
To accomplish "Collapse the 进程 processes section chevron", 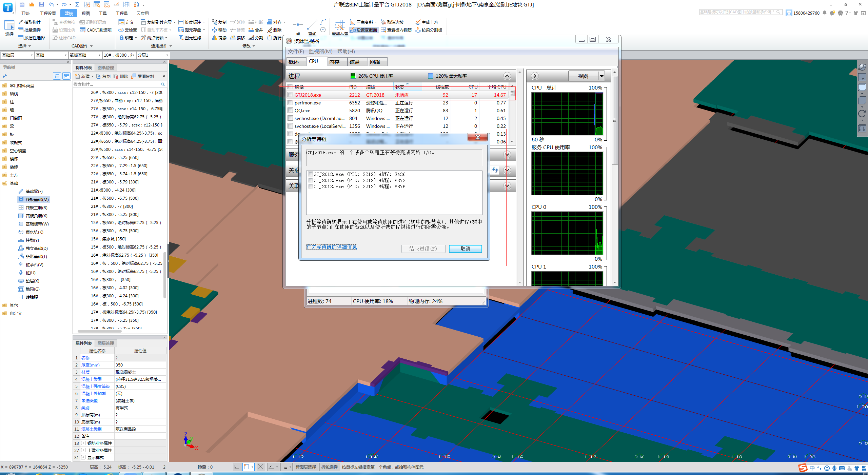I will pos(507,76).
